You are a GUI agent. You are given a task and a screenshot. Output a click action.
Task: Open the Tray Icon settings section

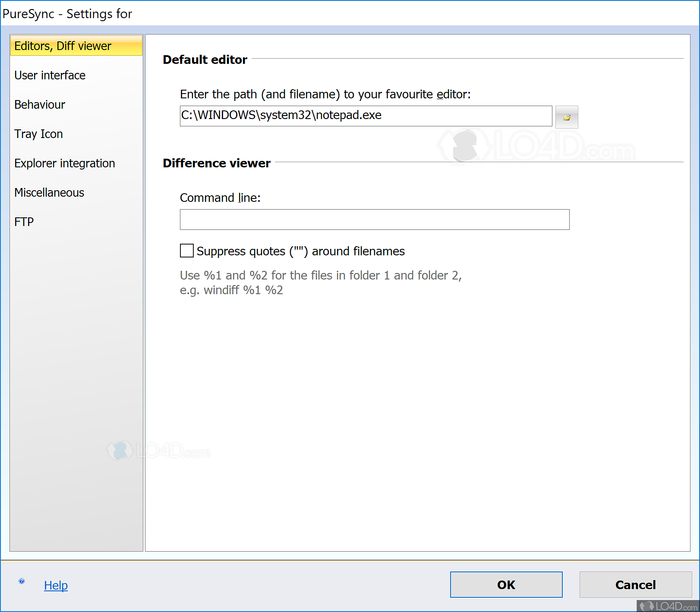pos(38,134)
